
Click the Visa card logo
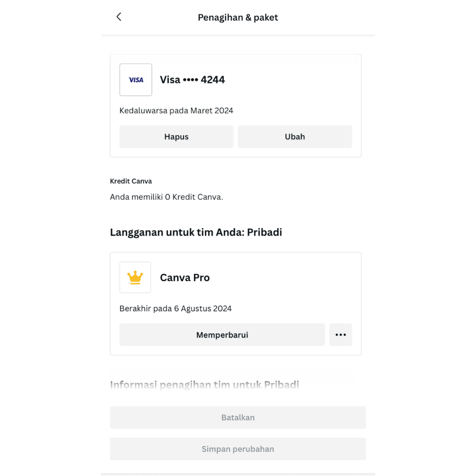[136, 80]
